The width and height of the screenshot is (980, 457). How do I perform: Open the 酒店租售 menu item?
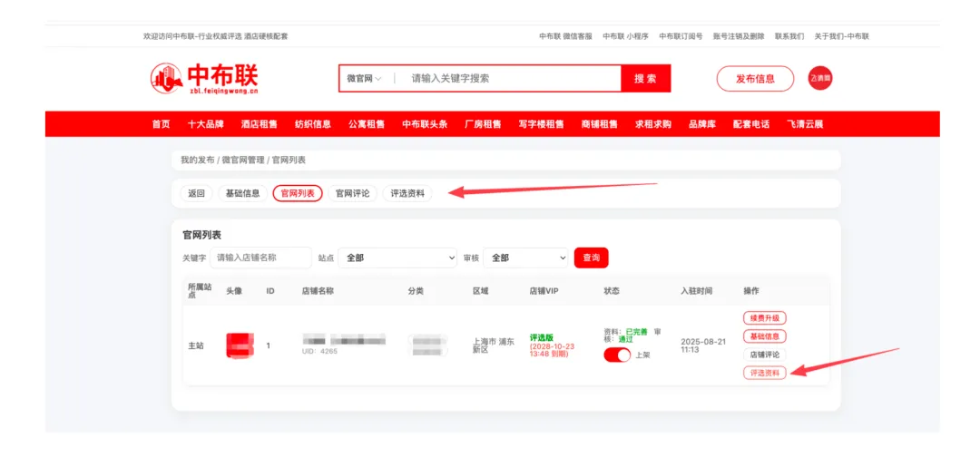point(260,124)
